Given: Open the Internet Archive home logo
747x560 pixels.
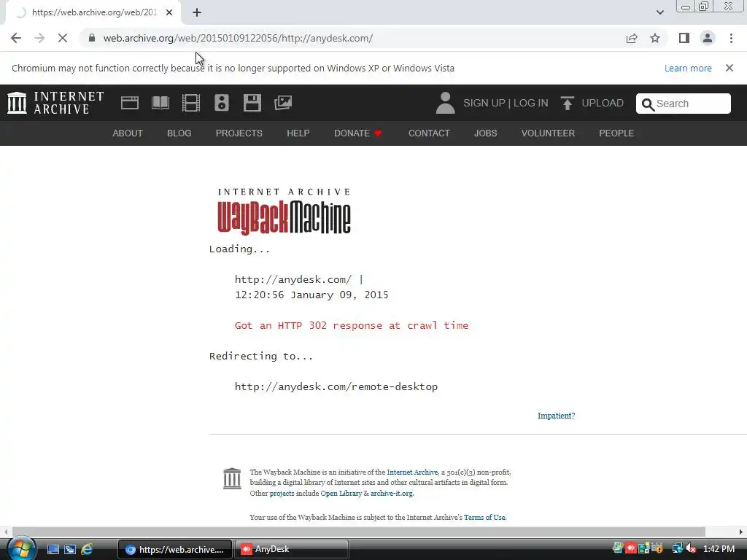Looking at the screenshot, I should coord(55,103).
